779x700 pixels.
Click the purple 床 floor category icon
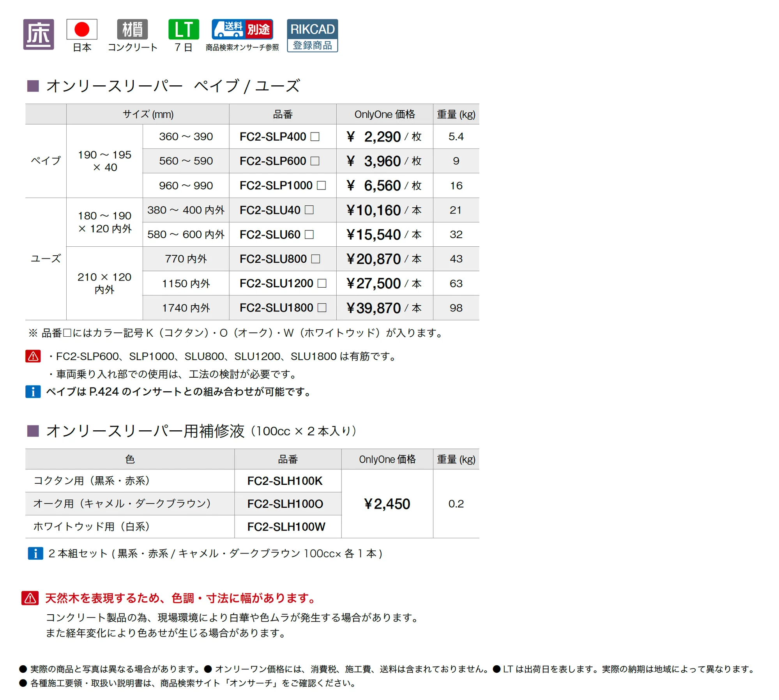point(39,34)
